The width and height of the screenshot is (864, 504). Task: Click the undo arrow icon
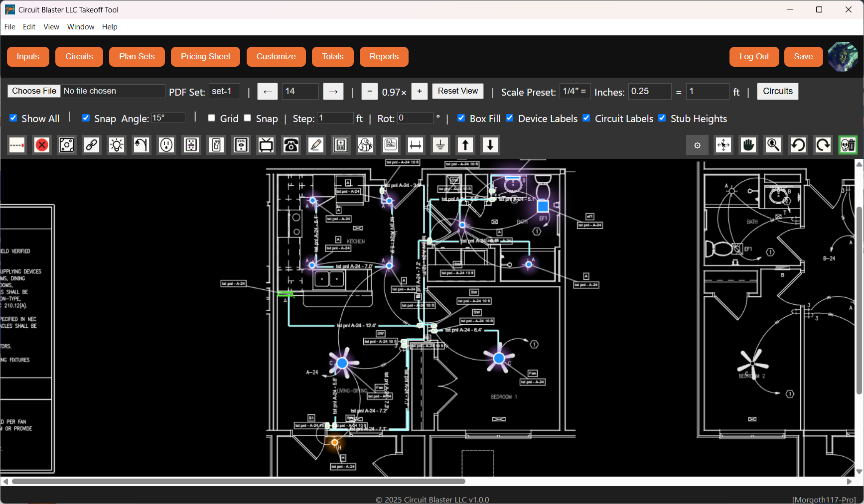pyautogui.click(x=798, y=145)
